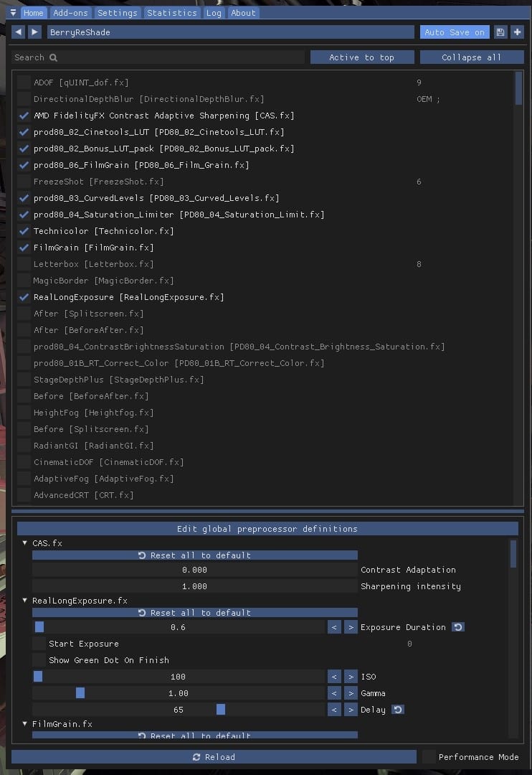Switch to the Add-ons tab
532x775 pixels.
click(x=70, y=13)
